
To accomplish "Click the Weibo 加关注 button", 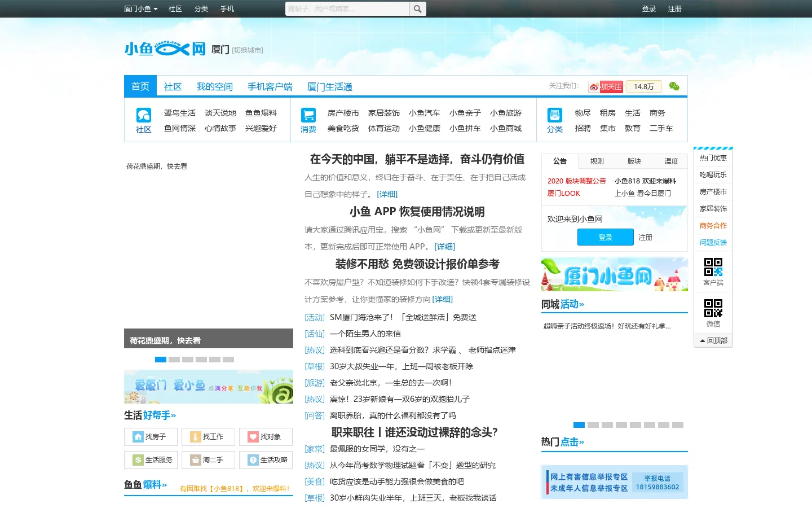I will click(606, 87).
